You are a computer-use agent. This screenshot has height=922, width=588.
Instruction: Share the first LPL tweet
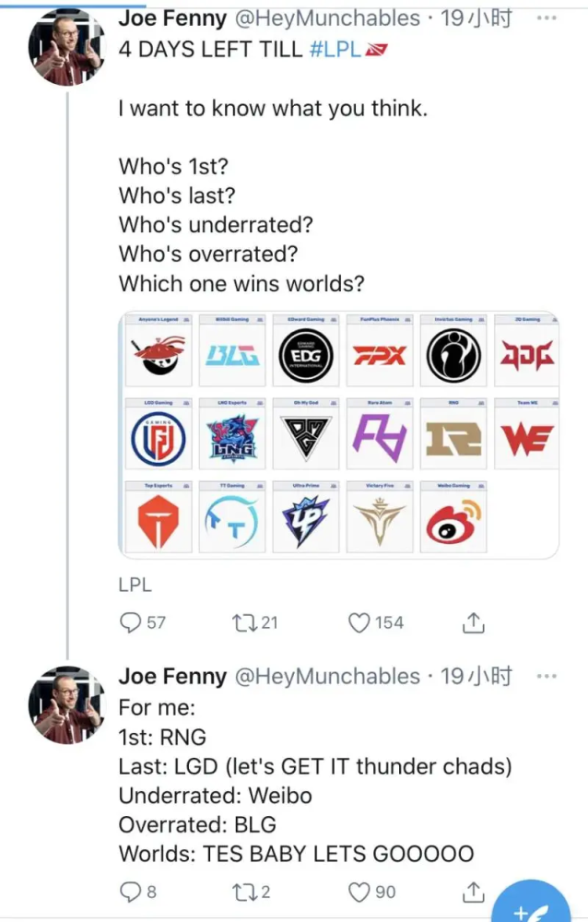pos(472,623)
